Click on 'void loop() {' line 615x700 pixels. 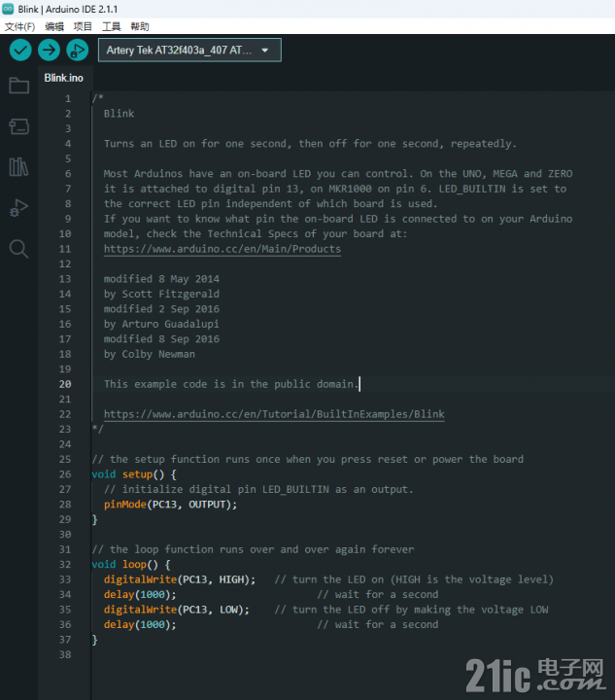[131, 564]
